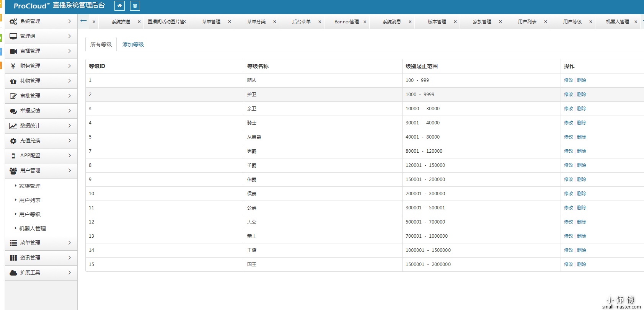Image resolution: width=644 pixels, height=310 pixels.
Task: Click the home icon in header
Action: pos(119,6)
